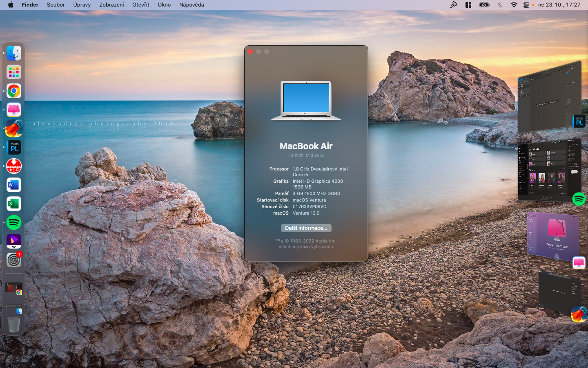Image resolution: width=588 pixels, height=368 pixels.
Task: Open Launchpad from the Dock
Action: [x=14, y=72]
